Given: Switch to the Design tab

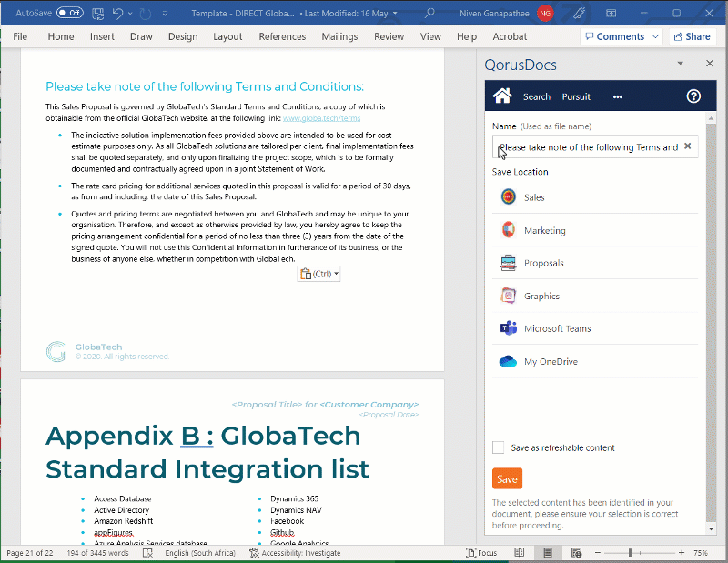Looking at the screenshot, I should [183, 36].
